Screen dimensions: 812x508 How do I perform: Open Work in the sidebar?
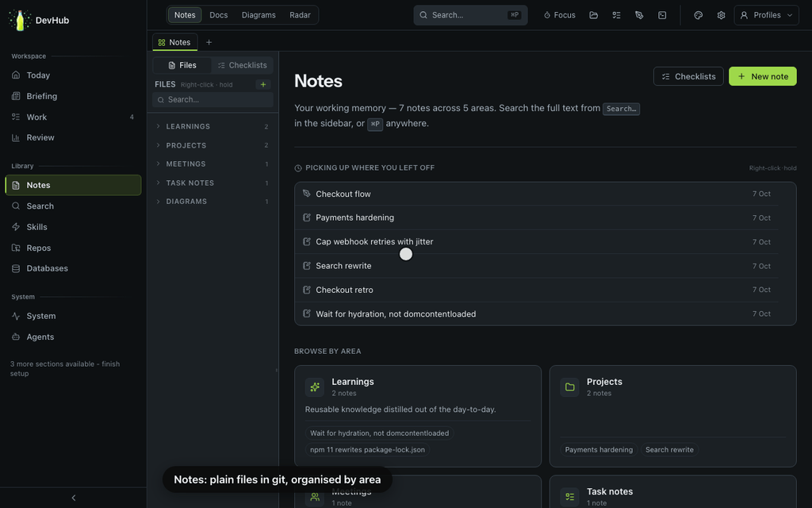click(73, 117)
